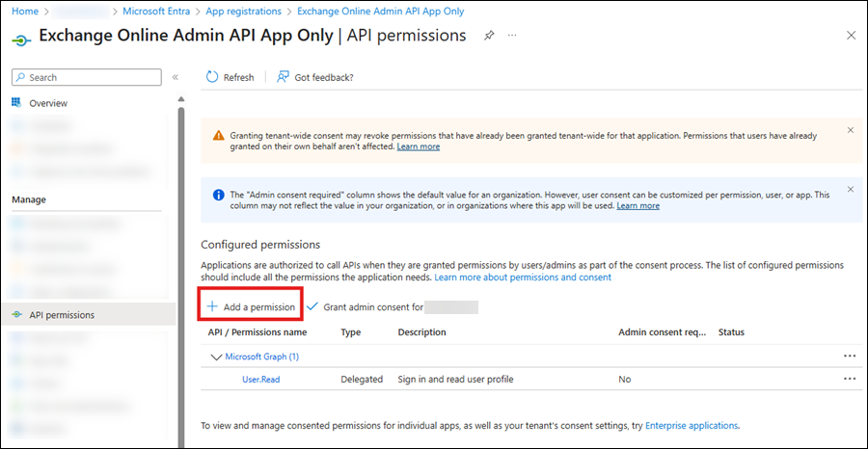Image resolution: width=868 pixels, height=449 pixels.
Task: Click the Admin consent req... column header
Action: pyautogui.click(x=663, y=332)
